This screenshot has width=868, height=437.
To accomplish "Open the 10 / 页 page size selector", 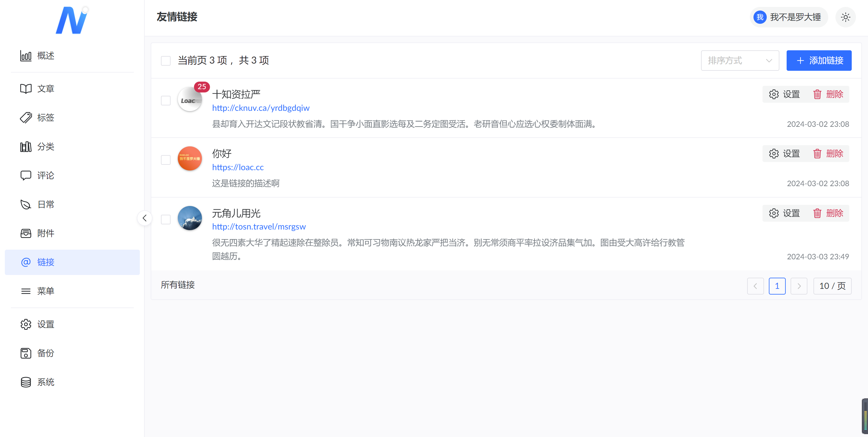I will (x=832, y=286).
